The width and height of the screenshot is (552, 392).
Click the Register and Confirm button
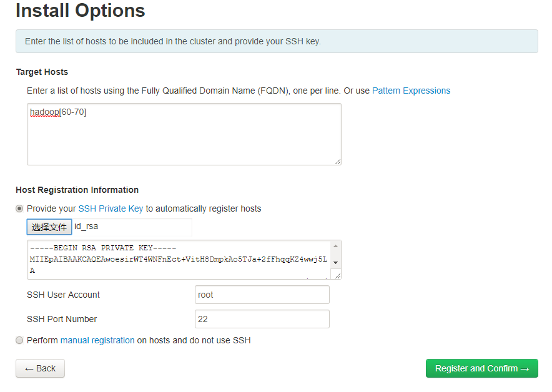[482, 368]
